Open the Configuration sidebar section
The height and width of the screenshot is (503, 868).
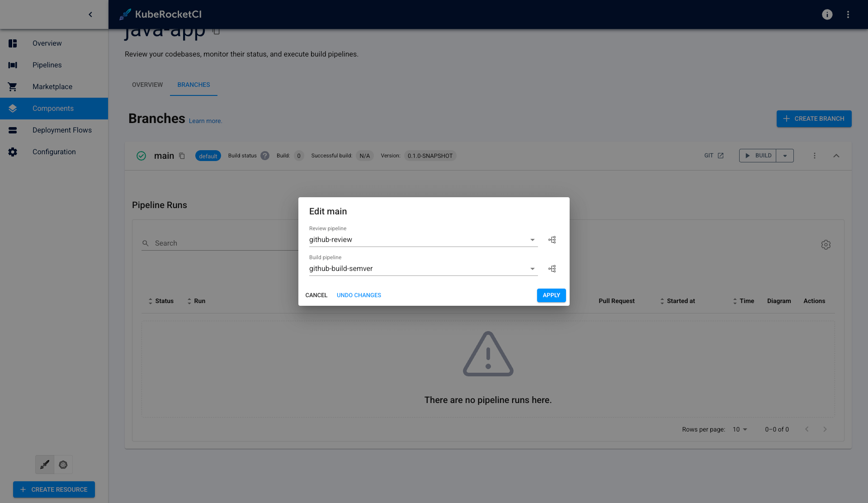(54, 152)
